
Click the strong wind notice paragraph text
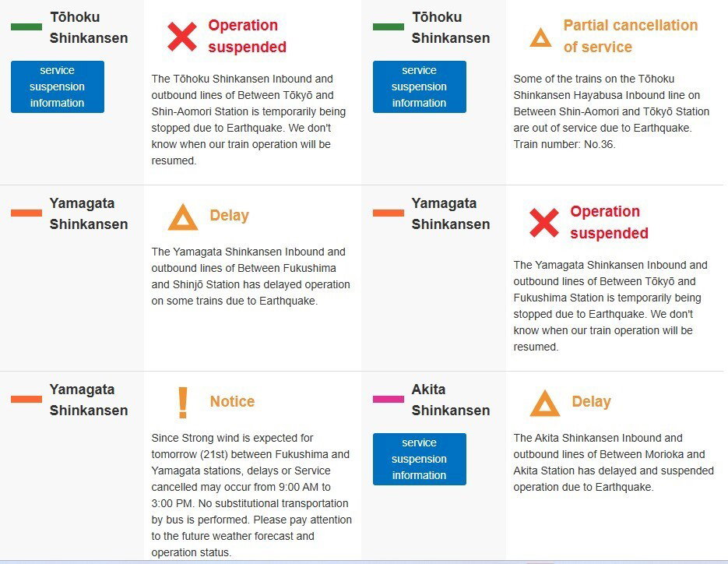(x=251, y=495)
